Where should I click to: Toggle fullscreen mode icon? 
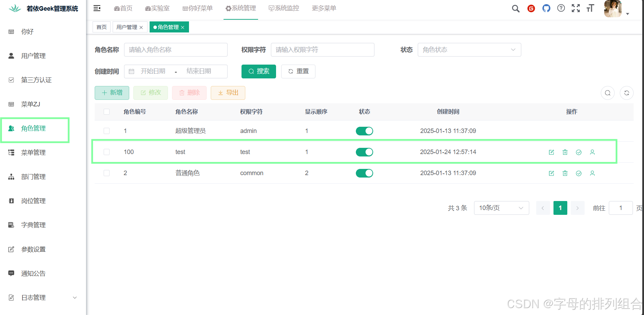coord(576,8)
